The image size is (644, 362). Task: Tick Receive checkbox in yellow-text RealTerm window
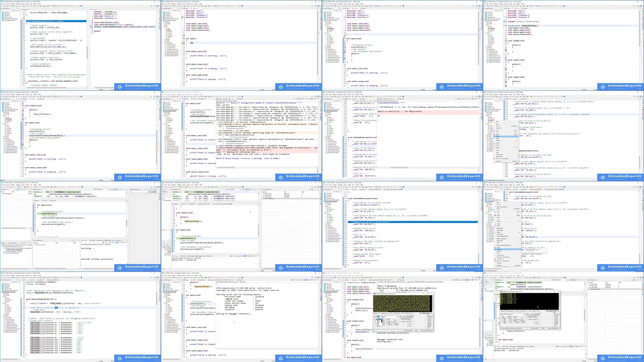click(401, 320)
